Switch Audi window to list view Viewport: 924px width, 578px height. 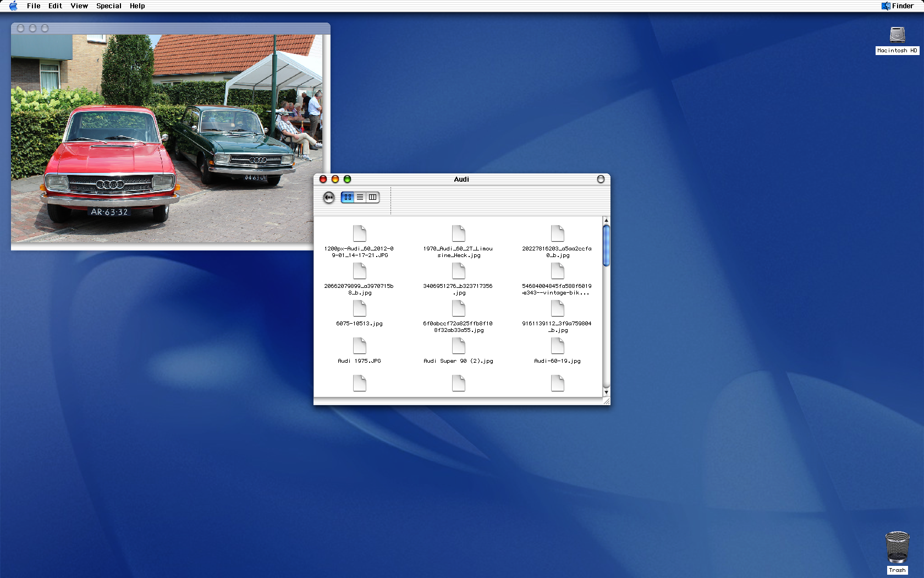(360, 197)
